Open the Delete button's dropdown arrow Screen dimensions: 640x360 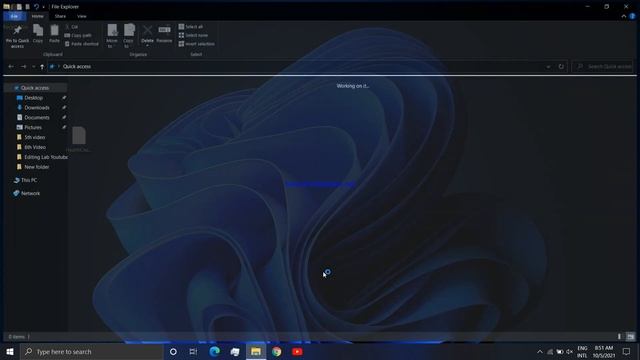[147, 45]
